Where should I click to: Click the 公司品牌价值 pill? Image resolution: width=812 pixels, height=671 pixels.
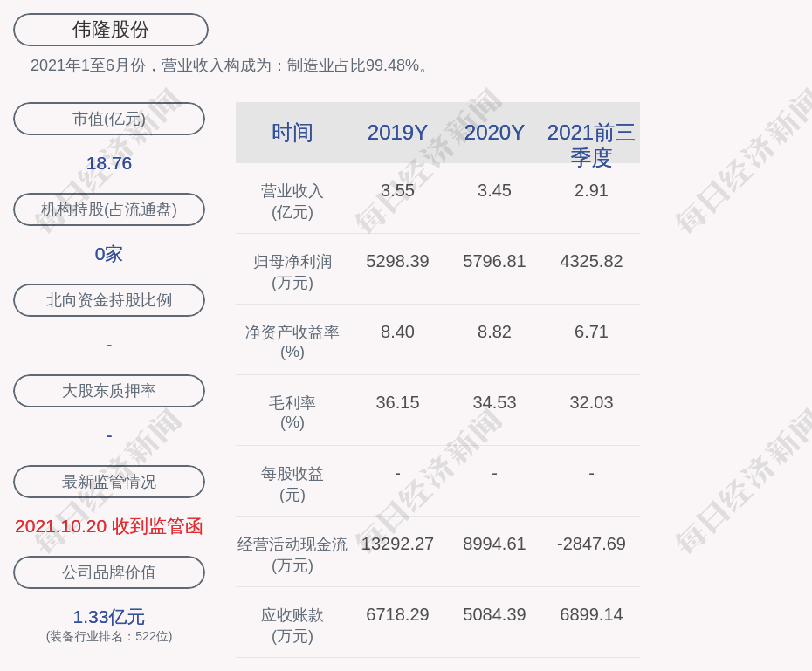pyautogui.click(x=109, y=572)
